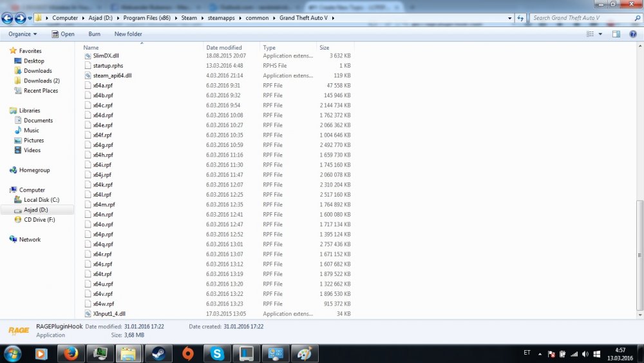
Task: Sort by Type column header
Action: pos(269,48)
